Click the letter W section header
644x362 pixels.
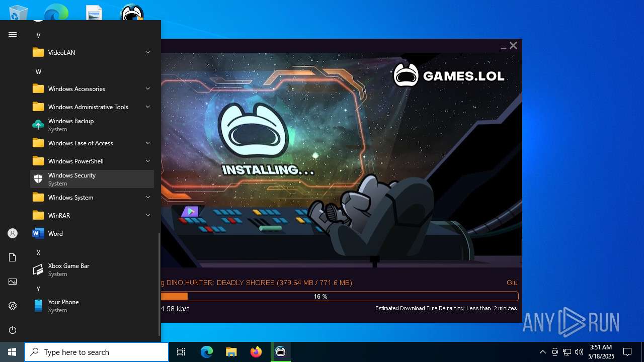pos(38,71)
